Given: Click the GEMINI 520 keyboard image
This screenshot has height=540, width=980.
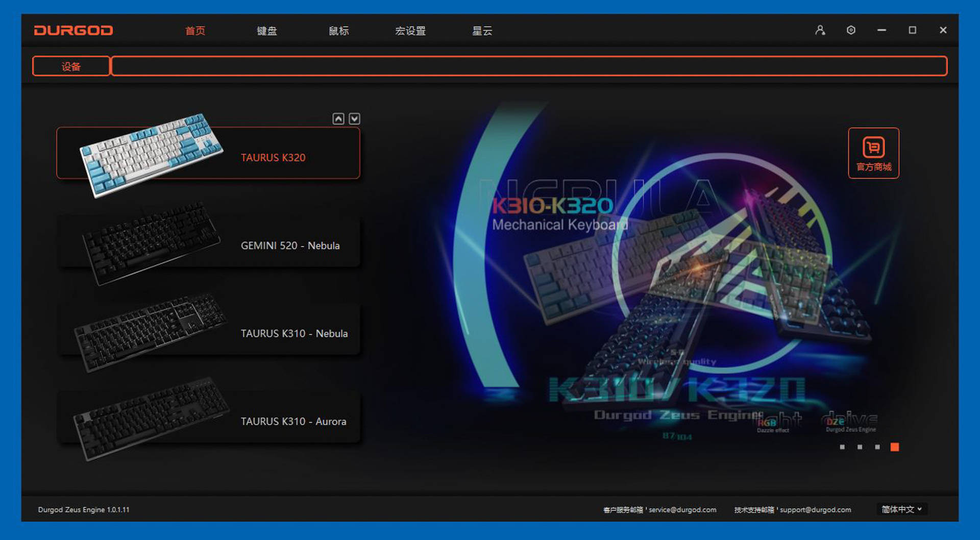Looking at the screenshot, I should tap(152, 243).
